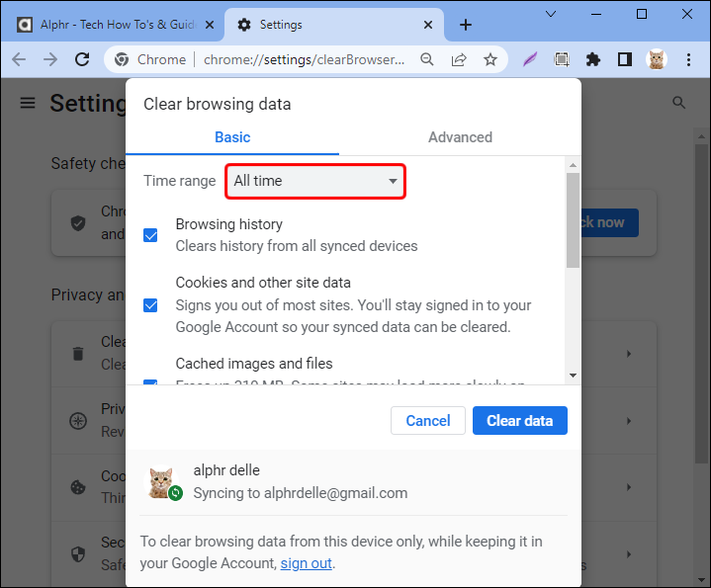This screenshot has width=711, height=588.
Task: Open a new tab with plus icon
Action: (x=466, y=25)
